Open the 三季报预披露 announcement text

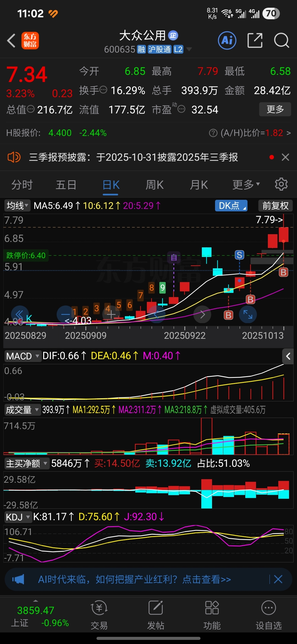pos(133,157)
